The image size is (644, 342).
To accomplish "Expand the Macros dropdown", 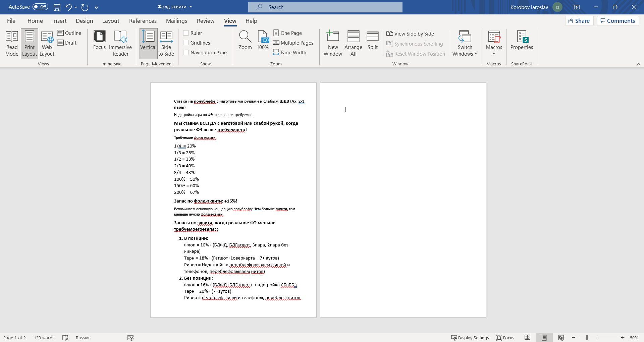I will [494, 44].
